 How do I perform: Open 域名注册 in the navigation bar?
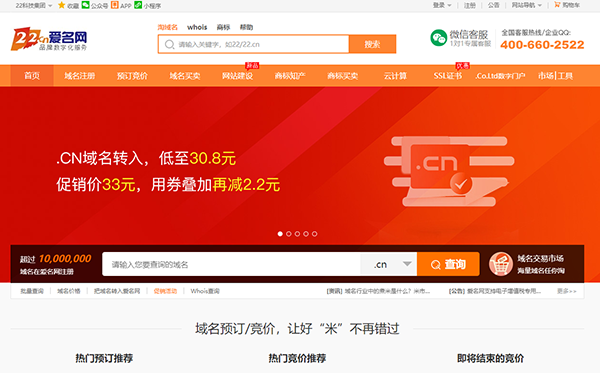click(79, 76)
